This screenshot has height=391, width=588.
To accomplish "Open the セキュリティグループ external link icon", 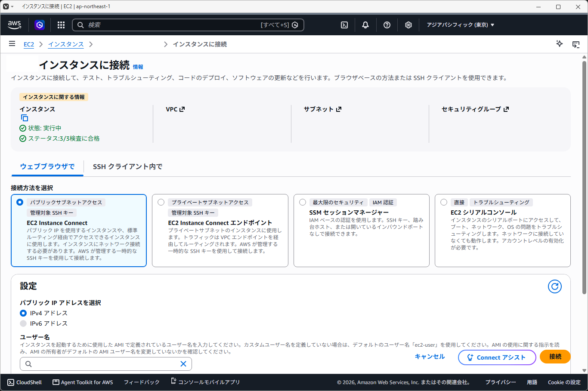I will [506, 109].
